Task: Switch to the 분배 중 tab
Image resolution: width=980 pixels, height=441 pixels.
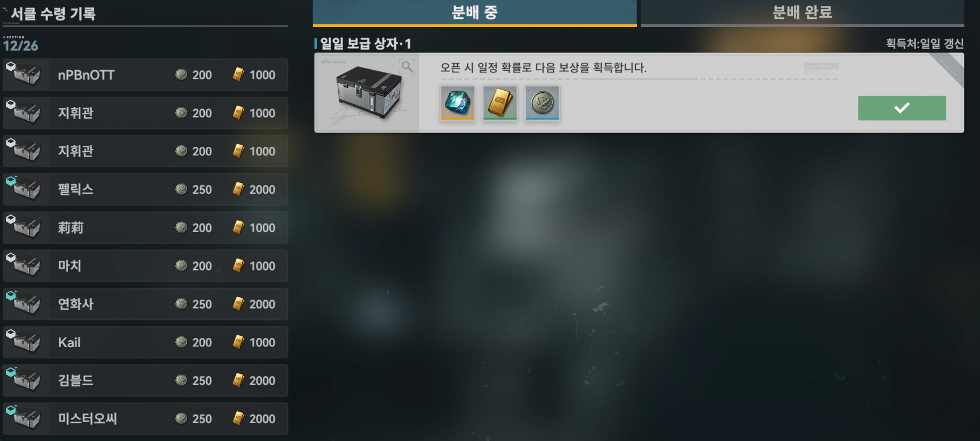Action: pyautogui.click(x=475, y=13)
